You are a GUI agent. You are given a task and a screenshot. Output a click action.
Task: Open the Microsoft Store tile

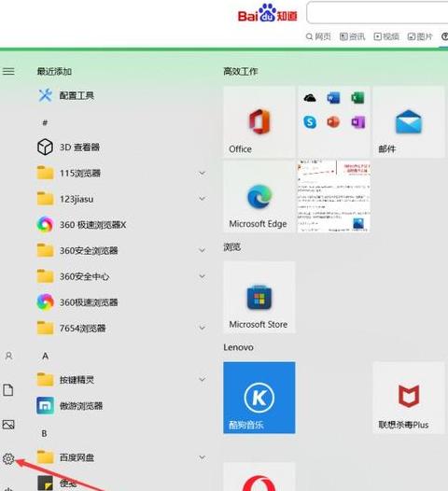259,297
